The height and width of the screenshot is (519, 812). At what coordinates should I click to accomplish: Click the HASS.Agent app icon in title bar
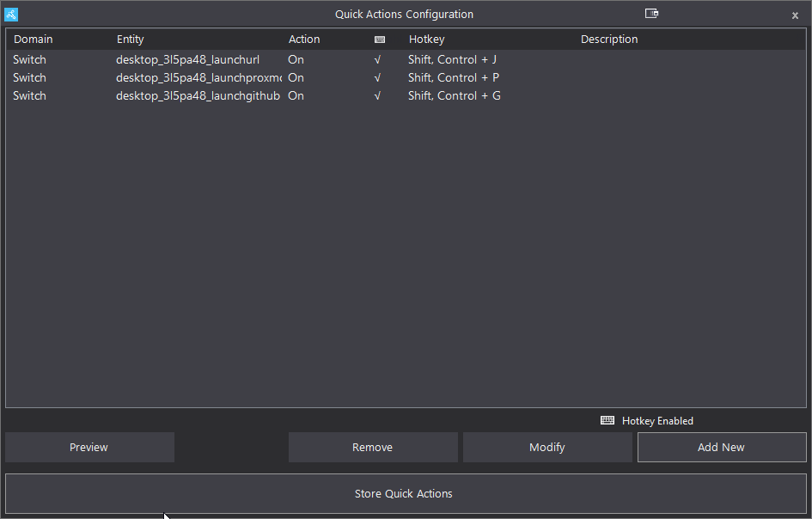tap(11, 15)
